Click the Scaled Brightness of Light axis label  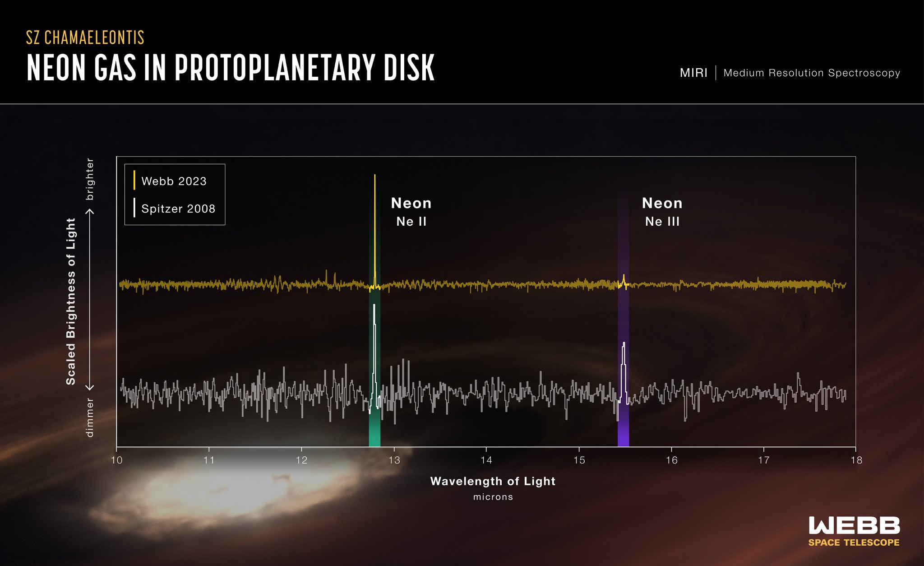point(71,301)
